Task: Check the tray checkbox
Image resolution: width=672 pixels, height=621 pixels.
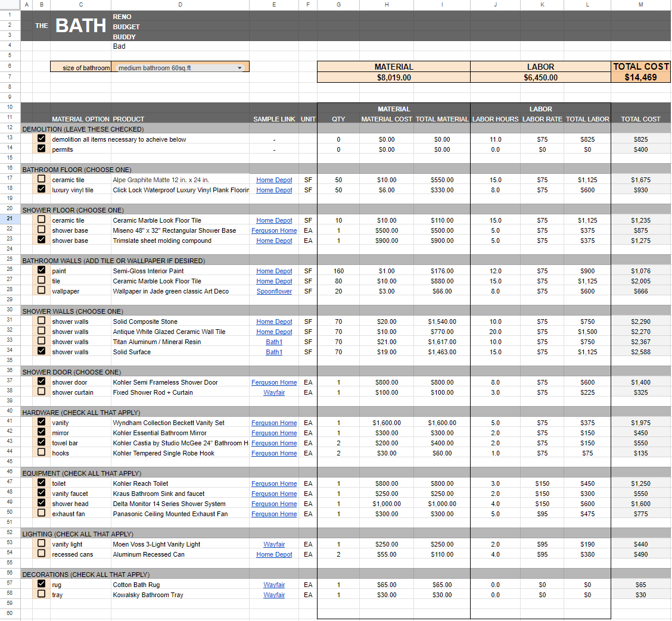Action: [42, 594]
